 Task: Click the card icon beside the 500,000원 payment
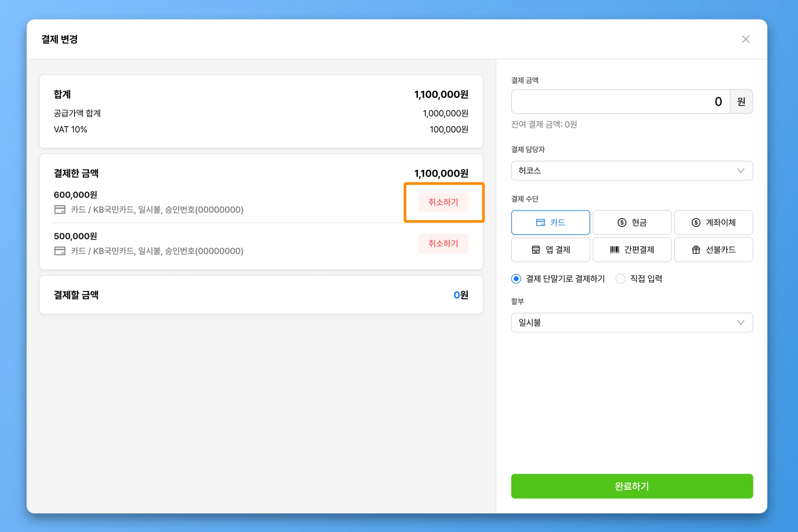point(60,251)
